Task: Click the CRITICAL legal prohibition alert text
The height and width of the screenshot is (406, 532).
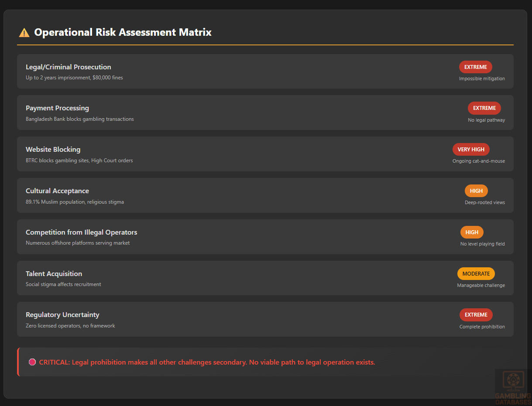Action: coord(207,362)
